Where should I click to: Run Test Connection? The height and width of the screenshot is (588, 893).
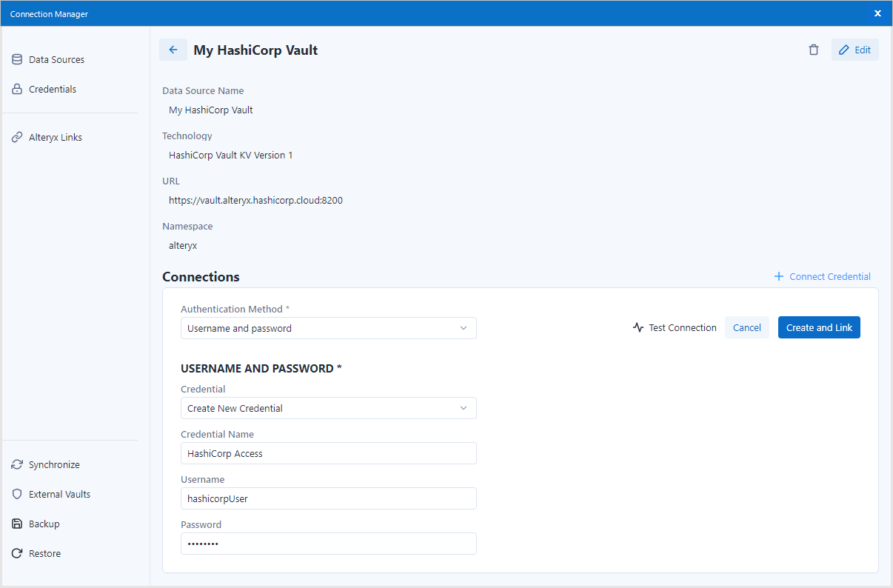point(675,327)
